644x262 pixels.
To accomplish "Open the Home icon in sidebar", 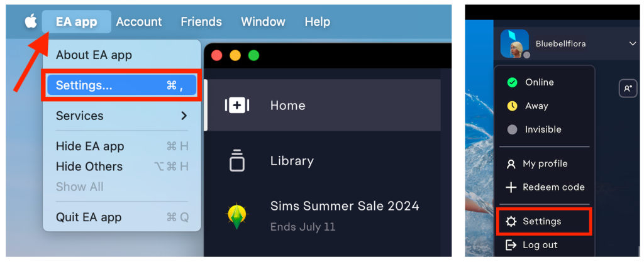I will pos(237,106).
